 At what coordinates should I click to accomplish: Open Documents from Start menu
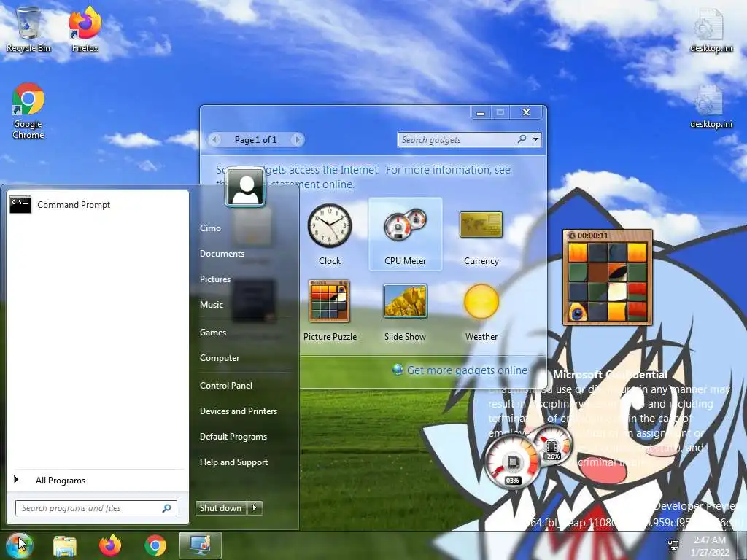point(222,254)
